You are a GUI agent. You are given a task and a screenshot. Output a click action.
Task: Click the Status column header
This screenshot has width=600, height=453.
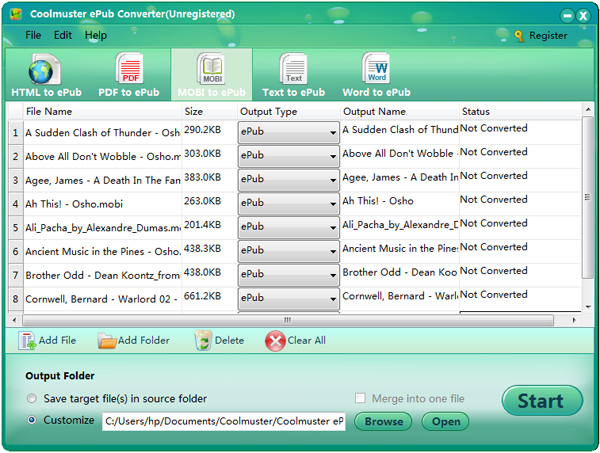point(520,111)
